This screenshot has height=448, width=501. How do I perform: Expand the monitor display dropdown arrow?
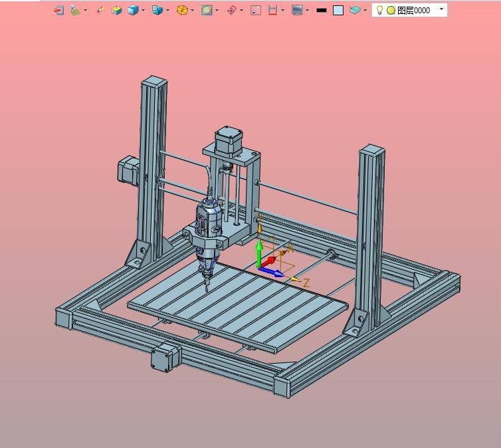click(308, 11)
